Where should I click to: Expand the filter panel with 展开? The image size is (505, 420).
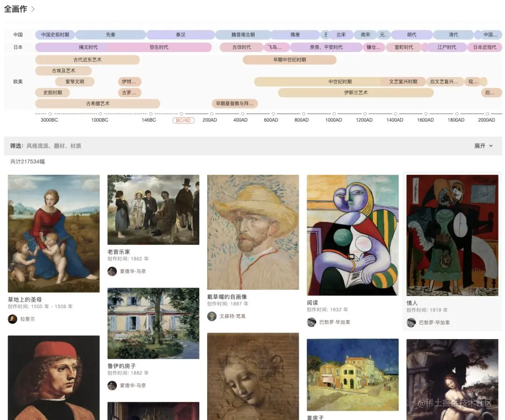tap(483, 146)
